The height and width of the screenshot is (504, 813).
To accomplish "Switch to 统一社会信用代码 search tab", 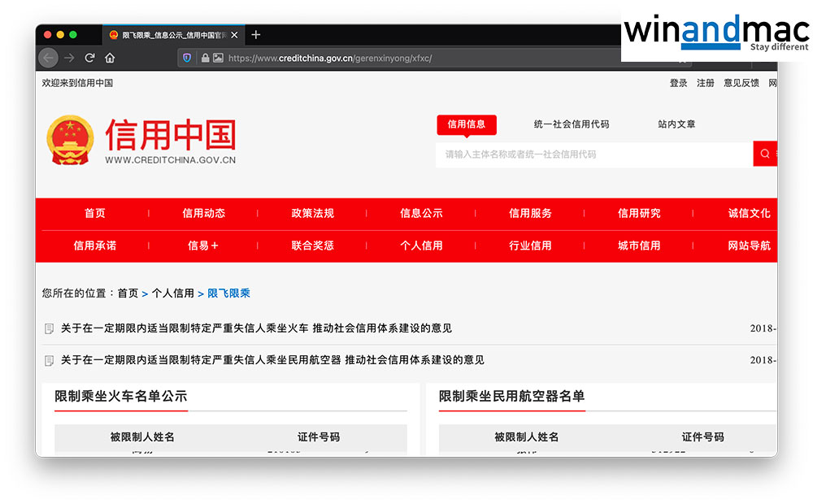I will point(571,124).
